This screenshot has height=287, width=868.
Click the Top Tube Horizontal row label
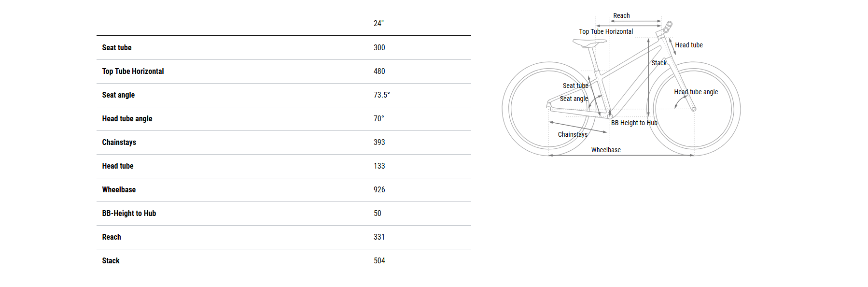click(x=133, y=71)
